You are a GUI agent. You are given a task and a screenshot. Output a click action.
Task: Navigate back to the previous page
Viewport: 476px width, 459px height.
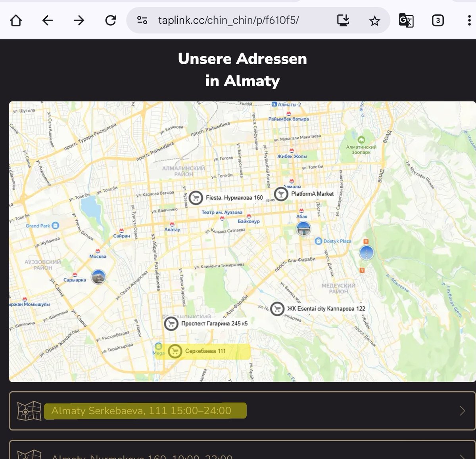[x=48, y=20]
